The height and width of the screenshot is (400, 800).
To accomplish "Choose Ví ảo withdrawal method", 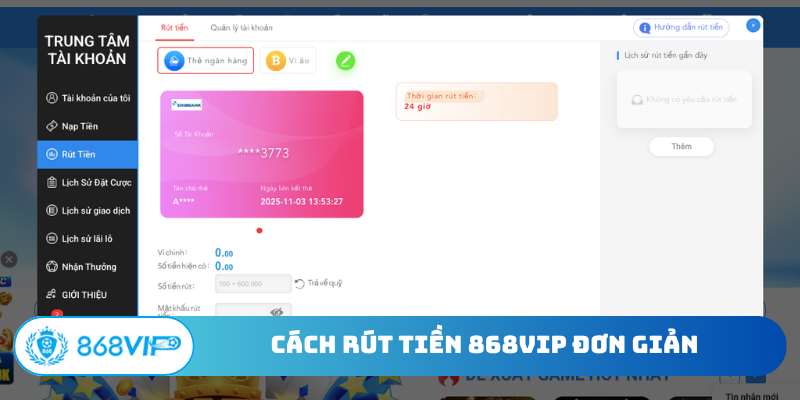I will (x=288, y=61).
